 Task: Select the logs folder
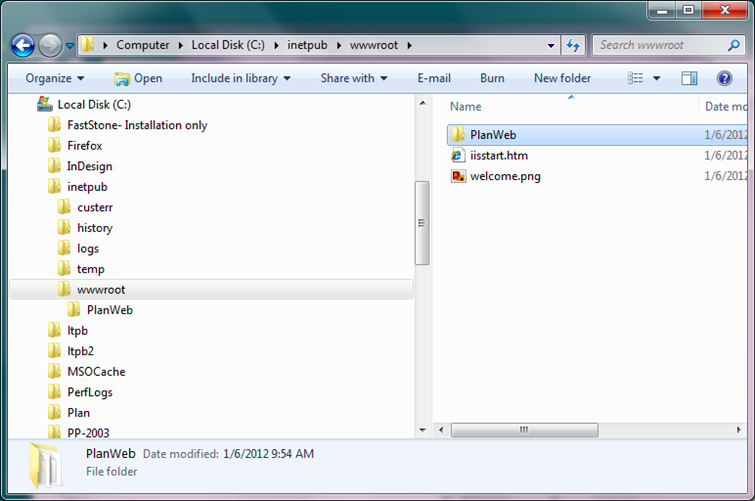point(88,249)
